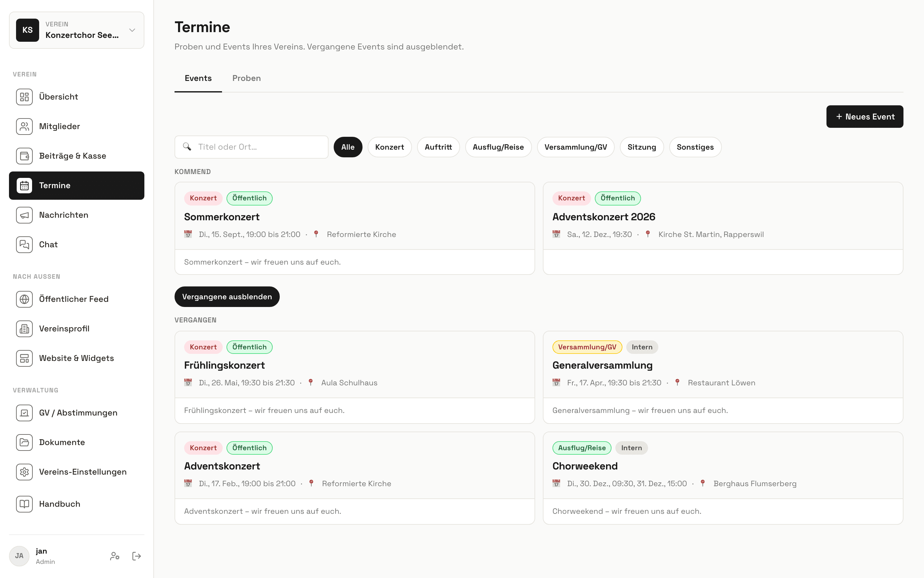Click the logout icon
The height and width of the screenshot is (578, 924).
tap(136, 556)
